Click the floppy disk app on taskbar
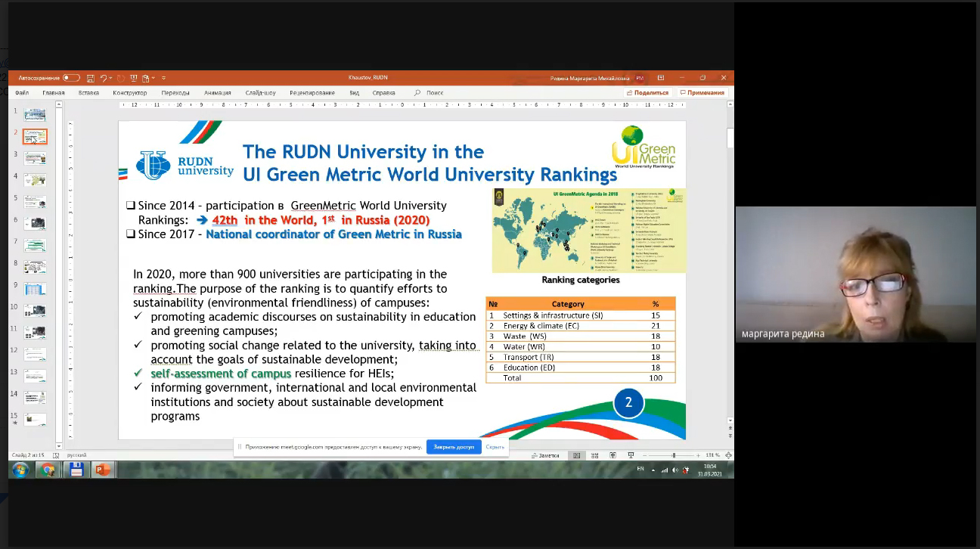980x549 pixels. 76,470
